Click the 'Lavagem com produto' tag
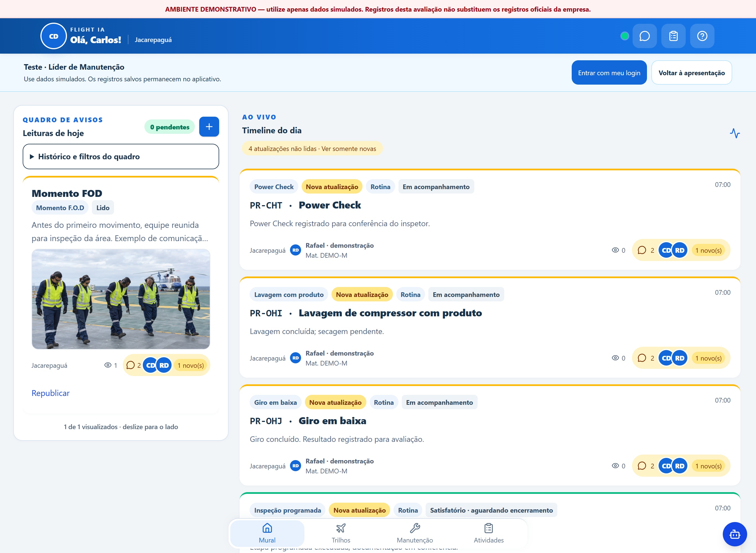Image resolution: width=756 pixels, height=553 pixels. coord(289,294)
